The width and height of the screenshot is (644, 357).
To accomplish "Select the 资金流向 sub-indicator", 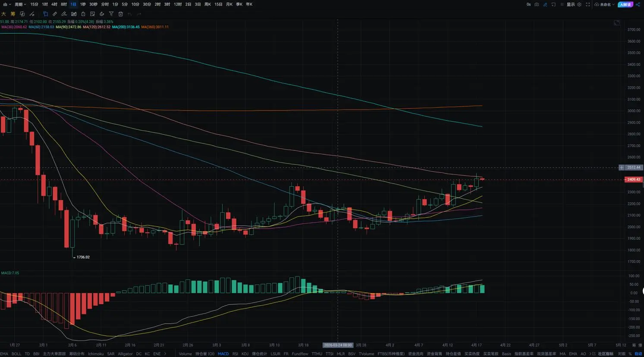I will tap(415, 354).
